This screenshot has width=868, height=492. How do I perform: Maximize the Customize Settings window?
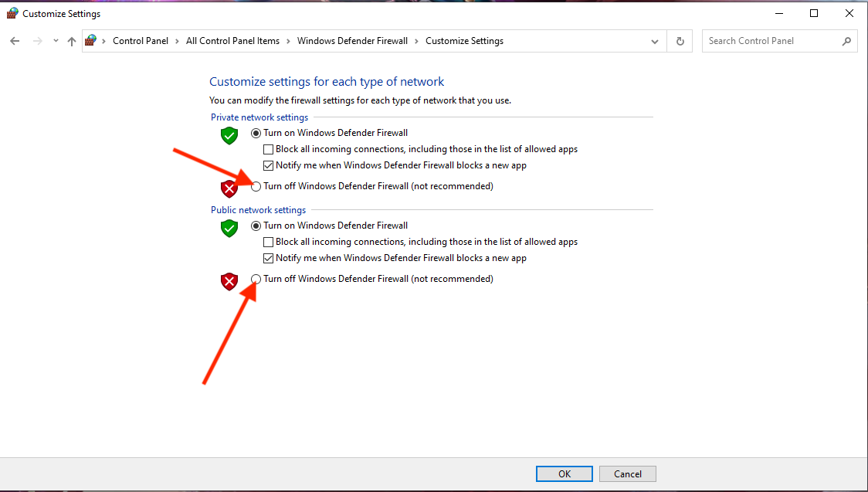[814, 13]
